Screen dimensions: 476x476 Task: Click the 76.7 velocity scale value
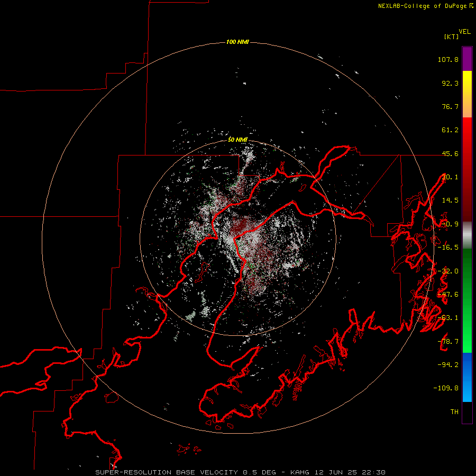(x=450, y=106)
